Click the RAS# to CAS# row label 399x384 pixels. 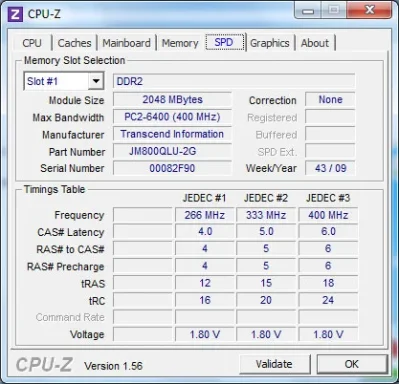tap(70, 249)
